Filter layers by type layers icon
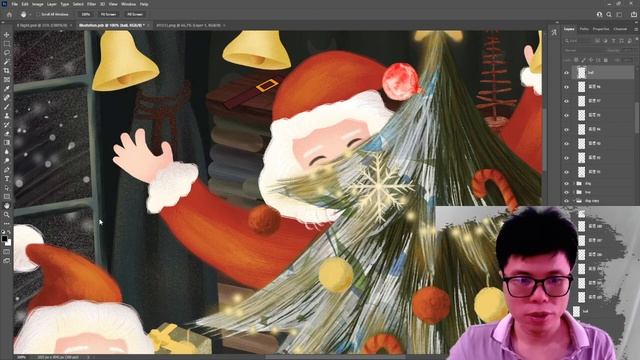Viewport: 640px width, 360px height. (x=613, y=41)
